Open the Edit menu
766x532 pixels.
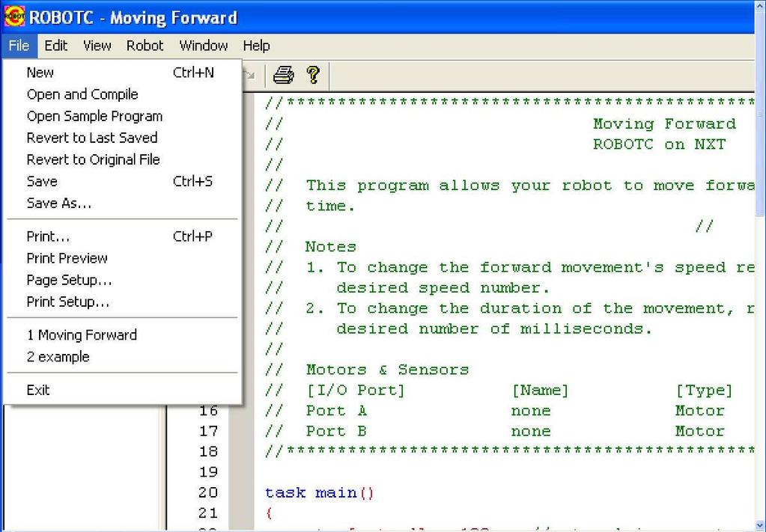click(55, 46)
